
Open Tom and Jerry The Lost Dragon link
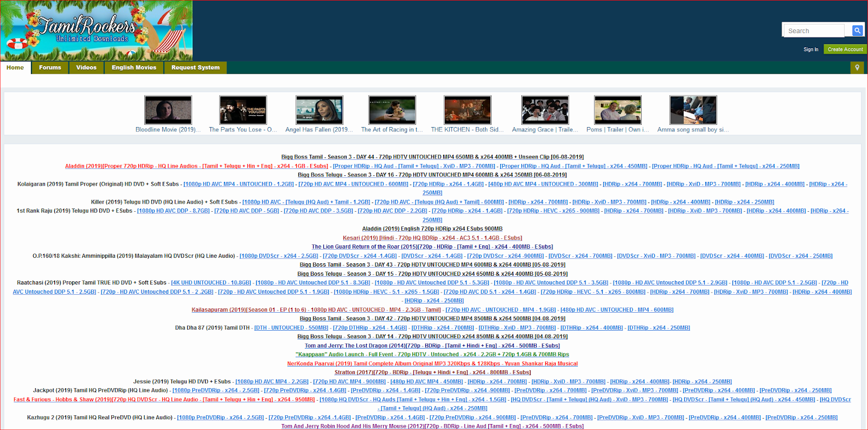pos(432,345)
